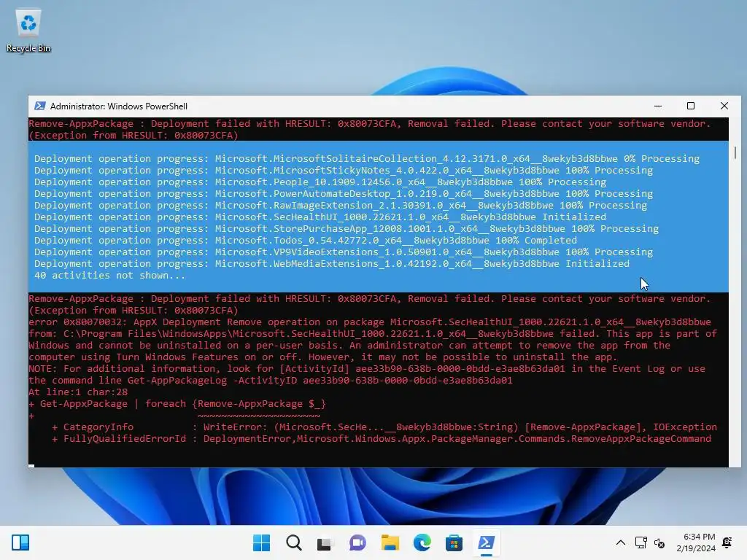Open the notification center bell icon
Screen dimensions: 747x560
point(727,542)
